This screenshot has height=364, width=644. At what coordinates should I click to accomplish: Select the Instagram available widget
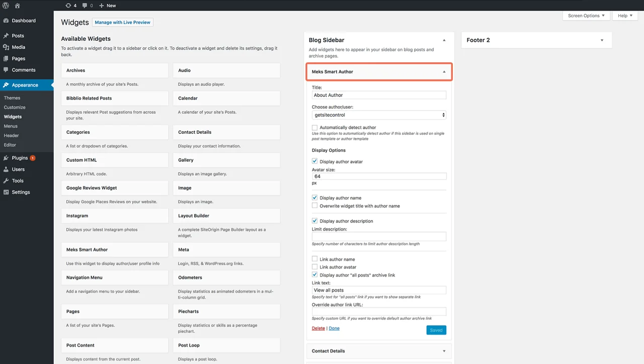tap(115, 216)
